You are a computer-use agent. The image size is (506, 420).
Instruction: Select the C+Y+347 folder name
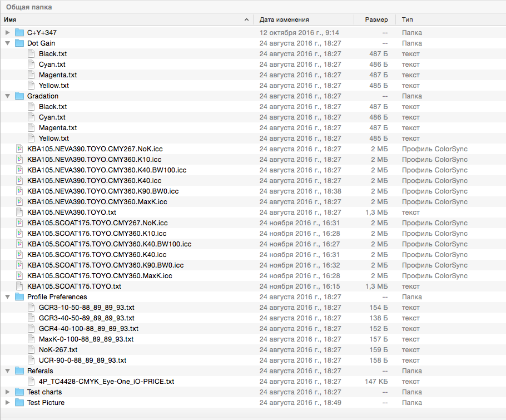pyautogui.click(x=42, y=33)
